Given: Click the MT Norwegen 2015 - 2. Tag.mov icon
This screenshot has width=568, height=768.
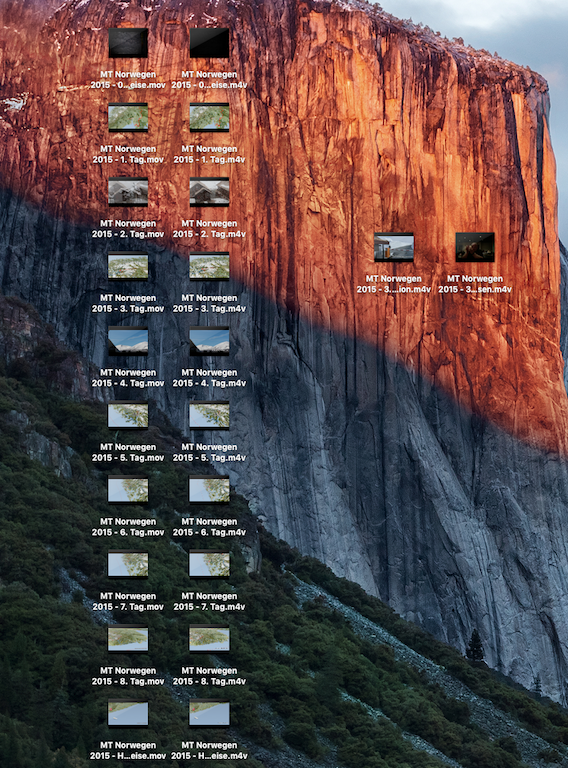Looking at the screenshot, I should pos(128,192).
